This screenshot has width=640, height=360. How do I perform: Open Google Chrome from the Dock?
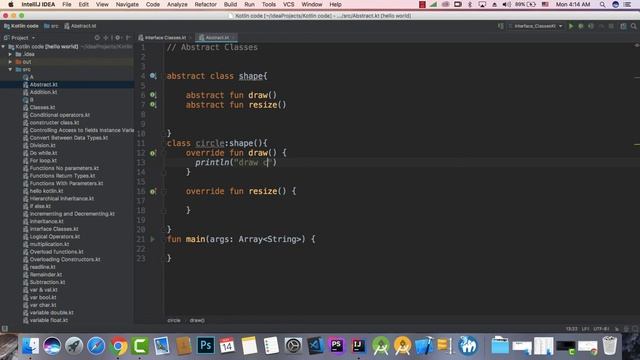(118, 346)
